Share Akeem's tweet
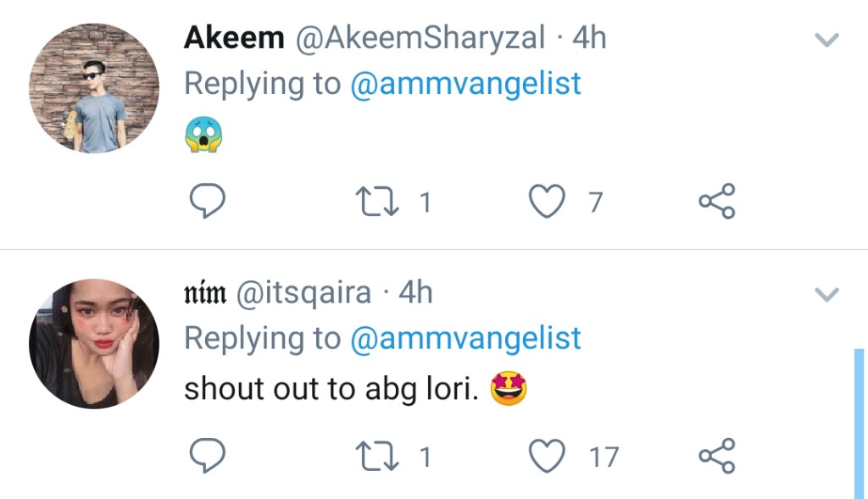868x499 pixels. (716, 202)
